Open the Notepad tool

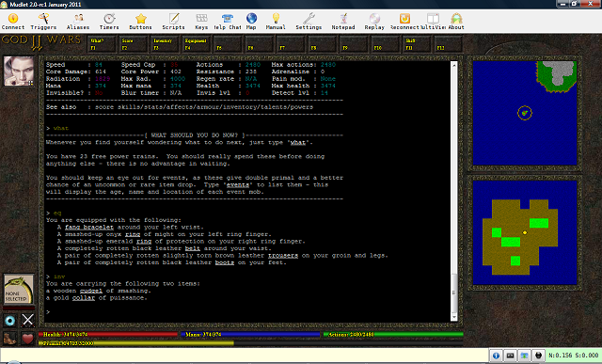coord(343,22)
